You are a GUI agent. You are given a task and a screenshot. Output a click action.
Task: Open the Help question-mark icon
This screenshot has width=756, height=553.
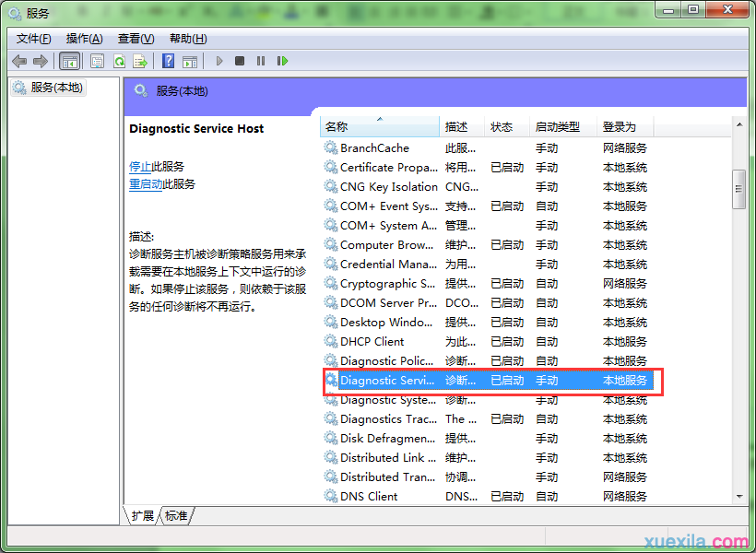pos(169,61)
